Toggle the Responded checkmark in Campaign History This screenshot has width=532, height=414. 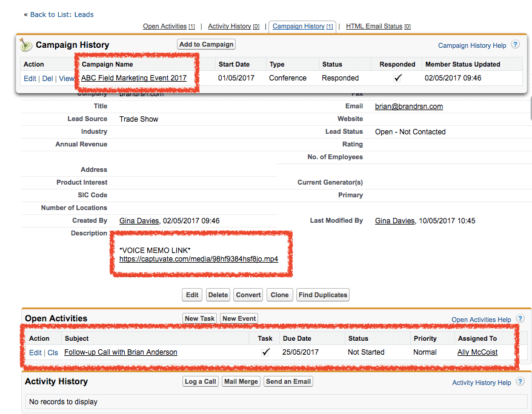(397, 78)
